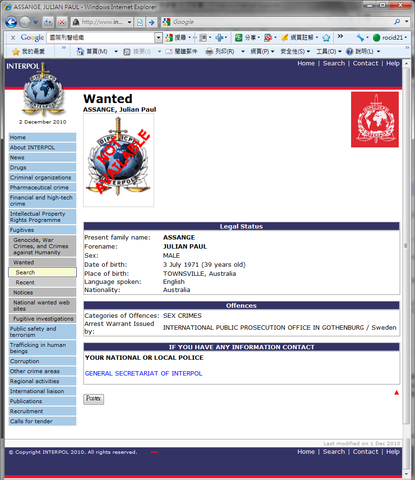Image resolution: width=415 pixels, height=480 pixels.
Task: Click the red X stop loading icon
Action: pos(62,22)
